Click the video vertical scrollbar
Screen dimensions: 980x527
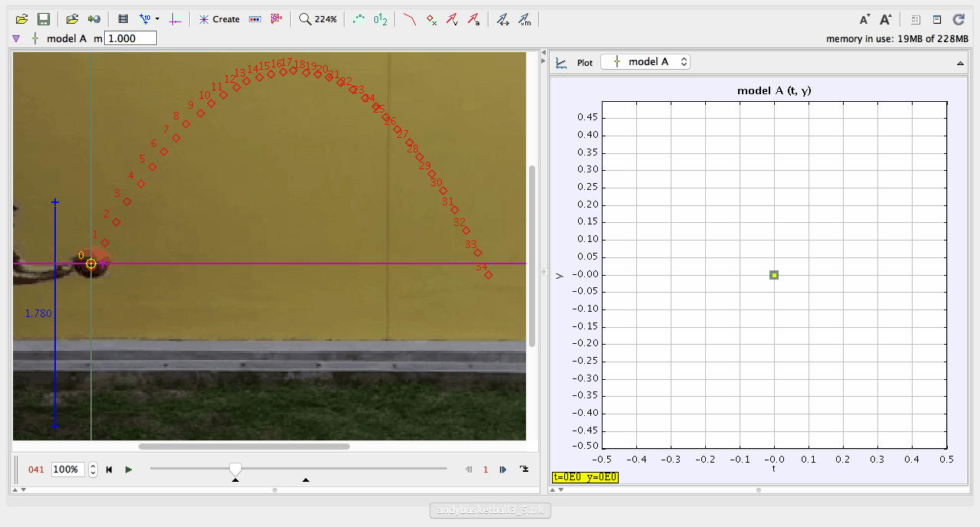tap(532, 255)
